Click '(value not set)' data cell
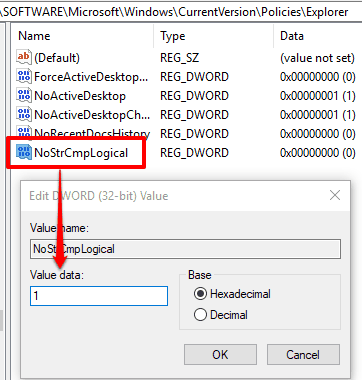This screenshot has height=380, width=362. pyautogui.click(x=317, y=58)
